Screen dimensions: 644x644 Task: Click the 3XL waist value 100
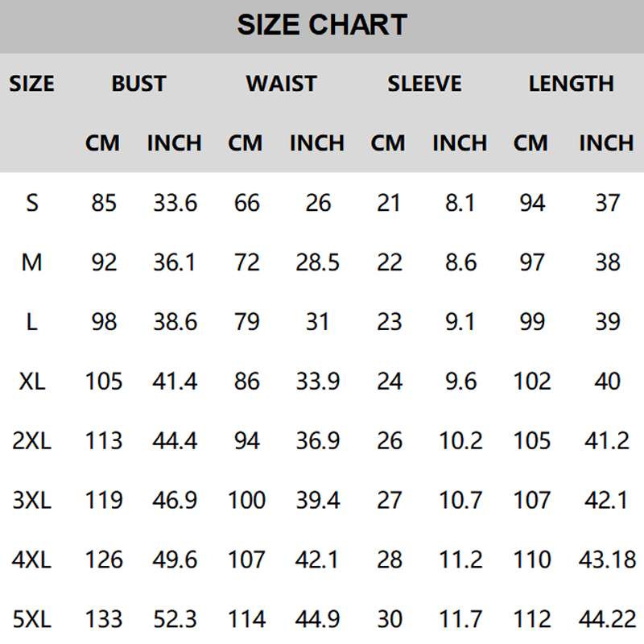(246, 500)
